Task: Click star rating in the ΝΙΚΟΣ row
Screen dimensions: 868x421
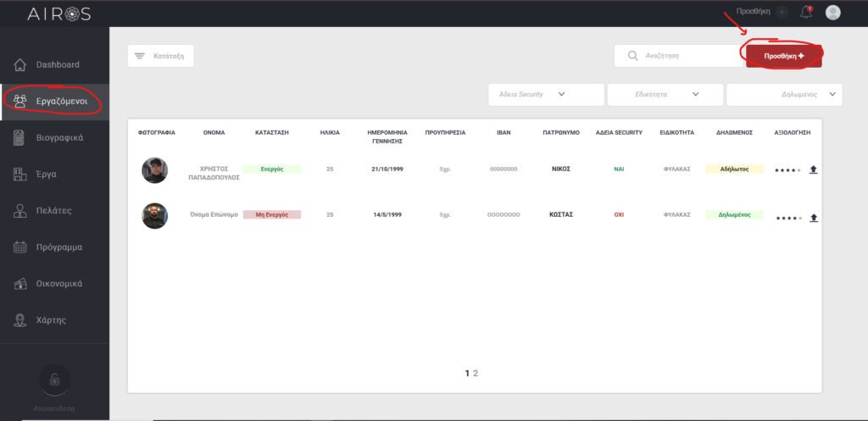Action: coord(787,170)
